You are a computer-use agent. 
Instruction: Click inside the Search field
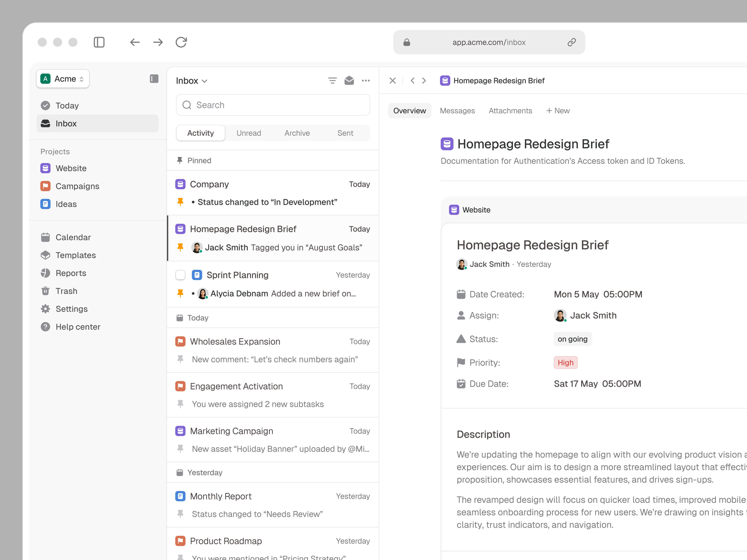point(273,105)
